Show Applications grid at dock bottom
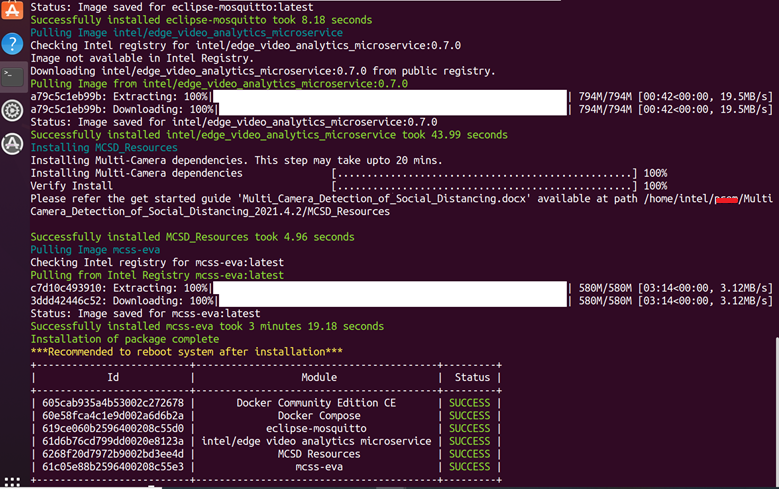This screenshot has width=779, height=489. pyautogui.click(x=12, y=482)
